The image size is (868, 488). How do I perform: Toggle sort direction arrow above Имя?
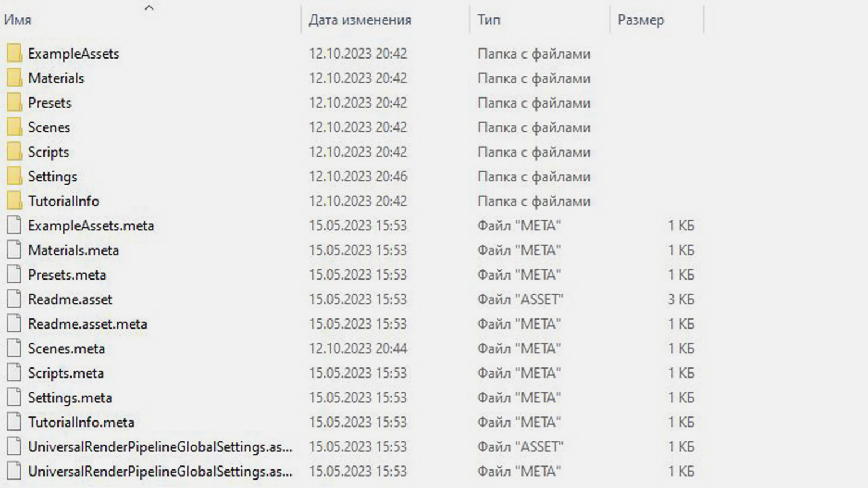[149, 7]
